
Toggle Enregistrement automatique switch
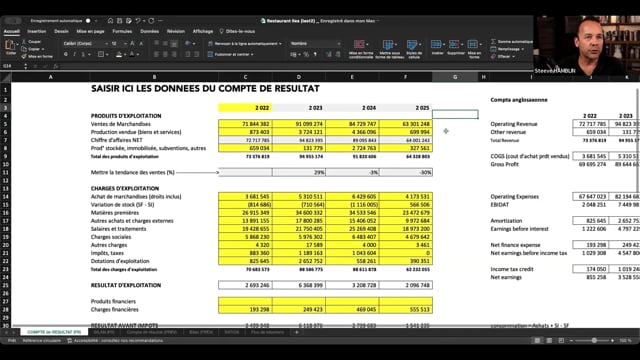tap(88, 21)
